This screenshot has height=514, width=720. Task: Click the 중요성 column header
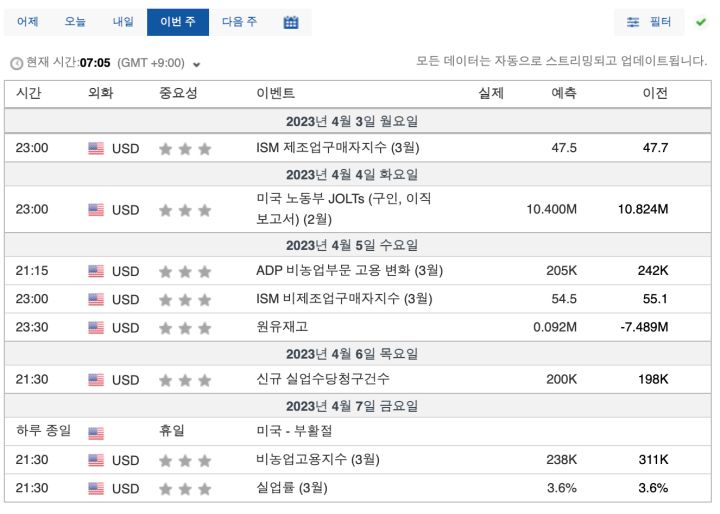178,93
